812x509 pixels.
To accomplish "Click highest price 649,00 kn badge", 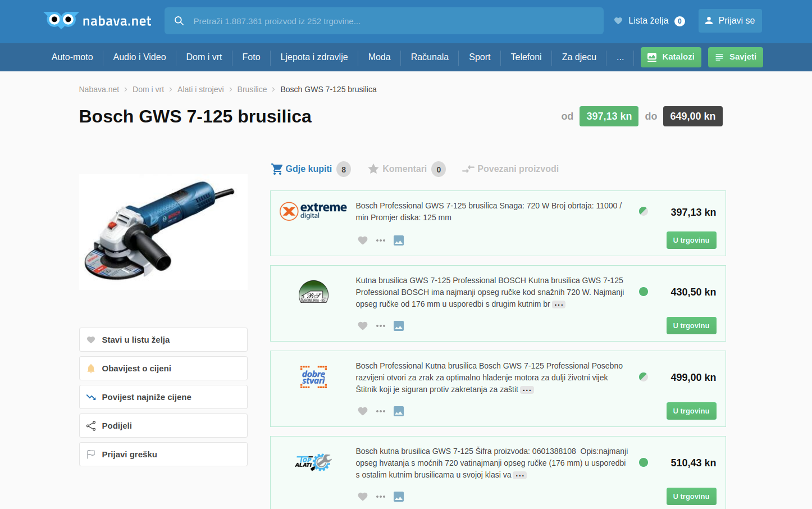I will [x=693, y=116].
